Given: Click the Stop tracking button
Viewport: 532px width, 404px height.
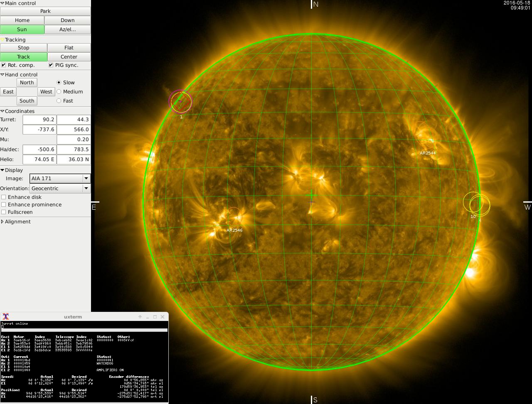Looking at the screenshot, I should (24, 48).
